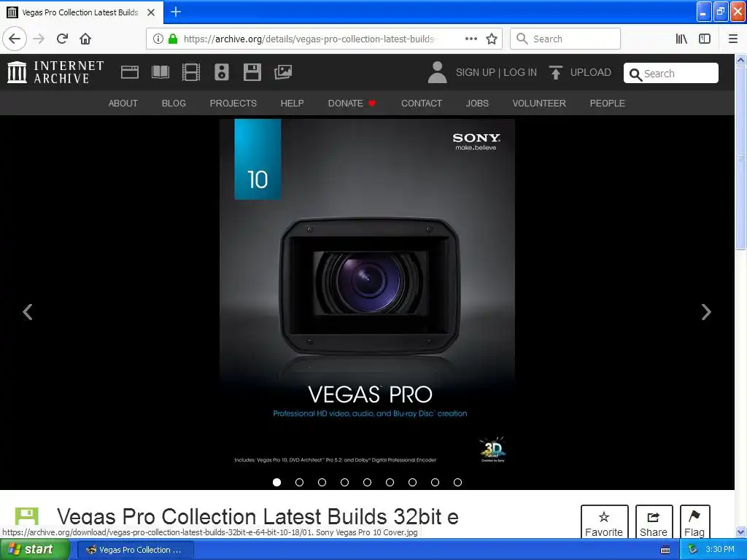Click the user avatar icon
The height and width of the screenshot is (560, 747).
tap(438, 72)
